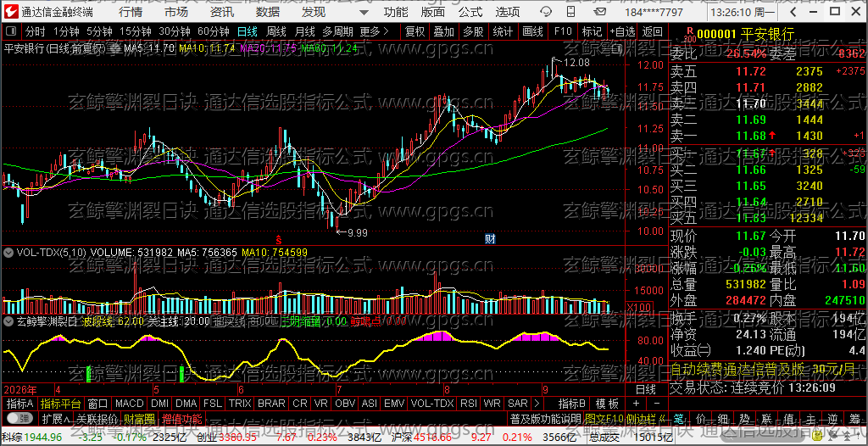Click the − remove sub-window button
The width and height of the screenshot is (868, 446).
[657, 404]
